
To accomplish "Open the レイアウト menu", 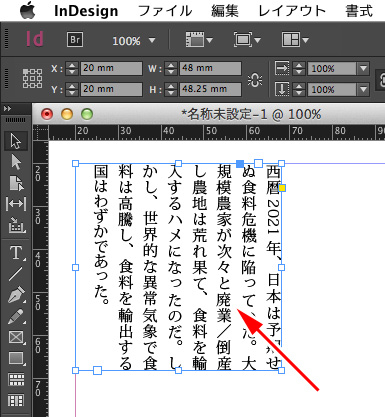I will (292, 11).
